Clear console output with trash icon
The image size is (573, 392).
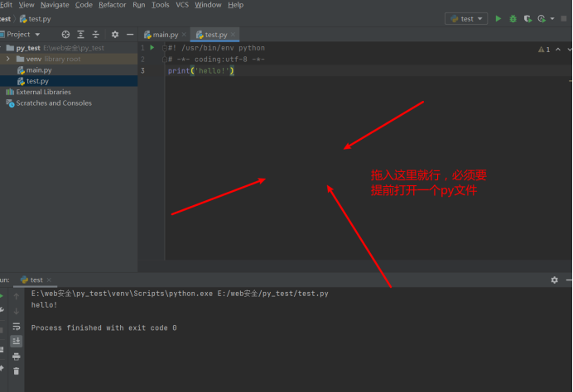coord(16,371)
